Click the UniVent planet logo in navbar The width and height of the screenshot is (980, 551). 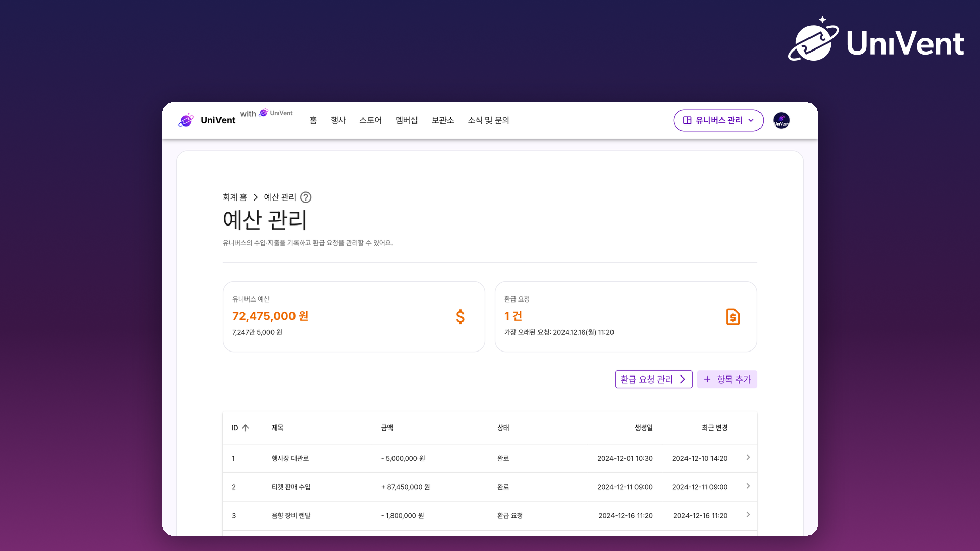pyautogui.click(x=186, y=120)
